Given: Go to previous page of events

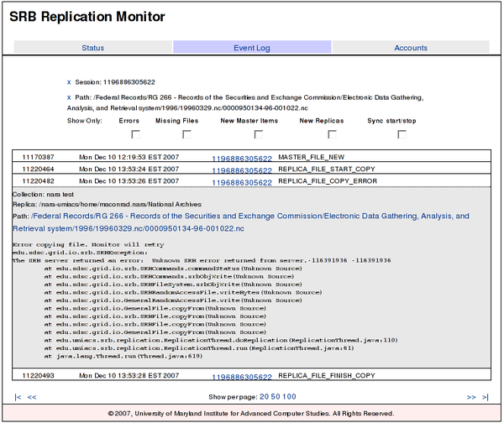Looking at the screenshot, I should [32, 396].
